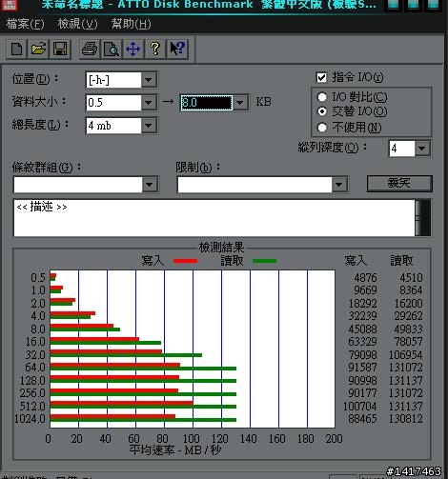
Task: Click the yellow question mark About icon
Action: click(x=154, y=49)
